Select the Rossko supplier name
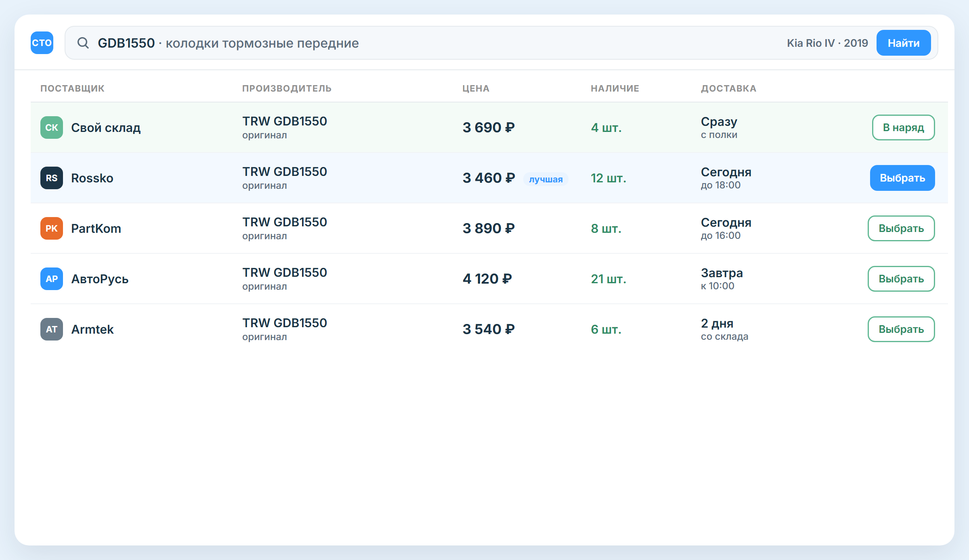969x560 pixels. click(x=92, y=178)
